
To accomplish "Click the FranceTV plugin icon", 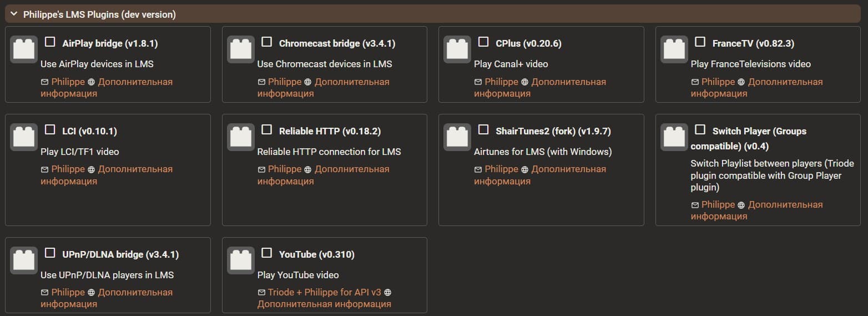I will (x=674, y=49).
